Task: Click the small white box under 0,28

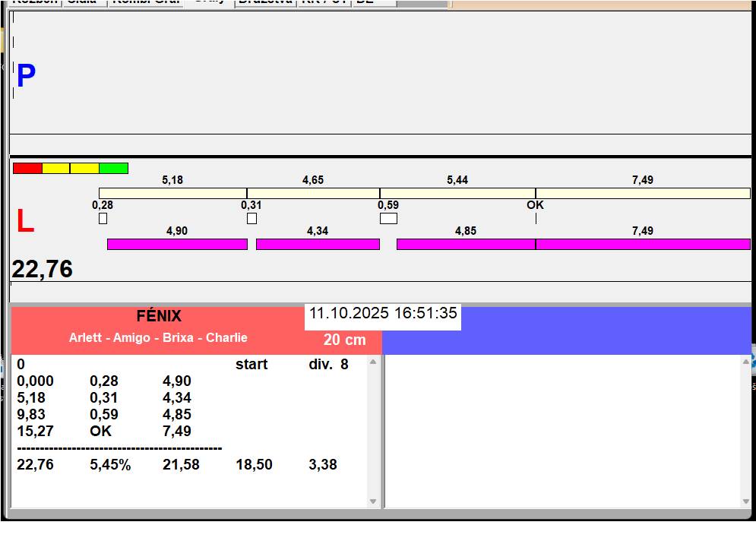Action: pyautogui.click(x=103, y=219)
